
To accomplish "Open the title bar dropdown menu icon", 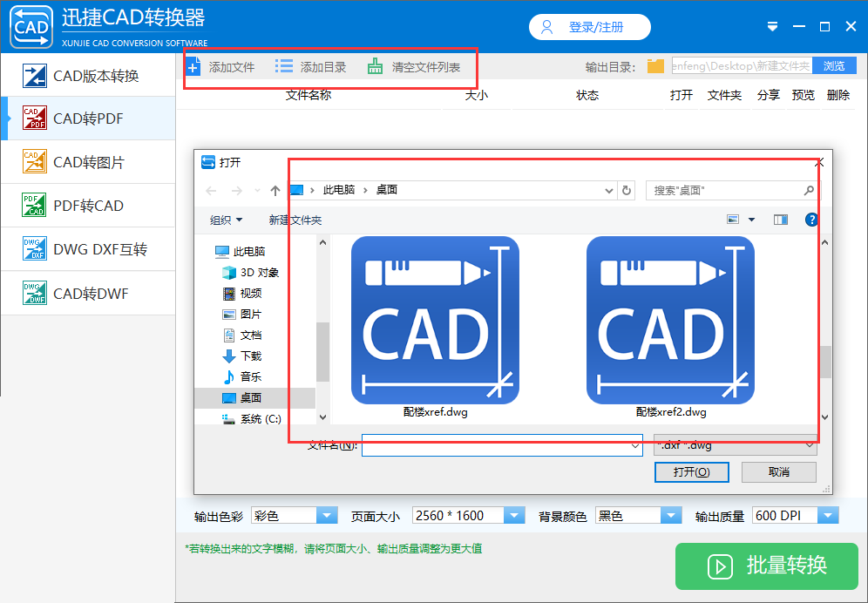I will [773, 27].
